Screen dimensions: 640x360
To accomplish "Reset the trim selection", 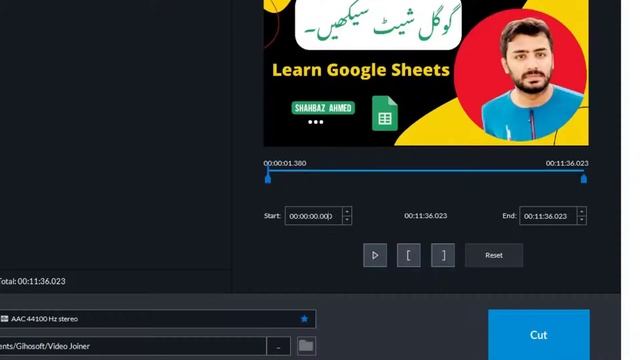I will [494, 255].
